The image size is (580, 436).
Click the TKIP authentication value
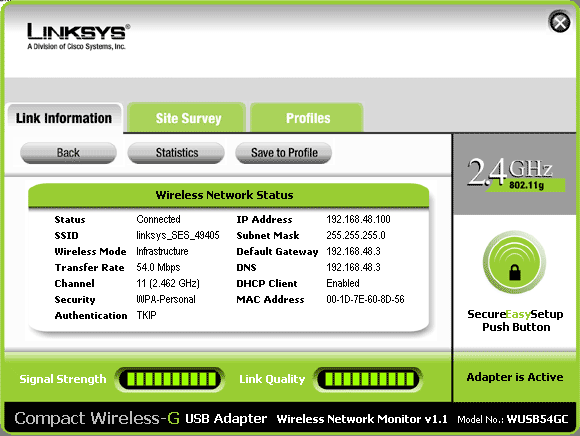pyautogui.click(x=146, y=315)
